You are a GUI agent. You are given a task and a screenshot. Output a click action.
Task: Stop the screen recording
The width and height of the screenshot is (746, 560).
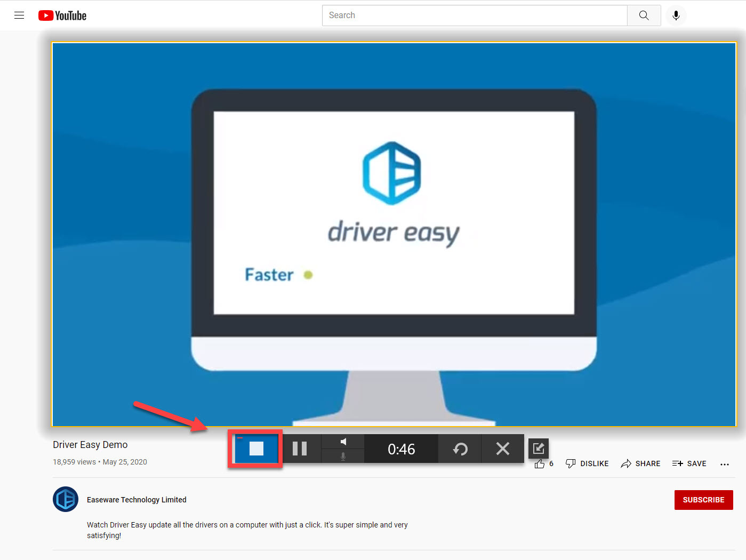pos(256,449)
